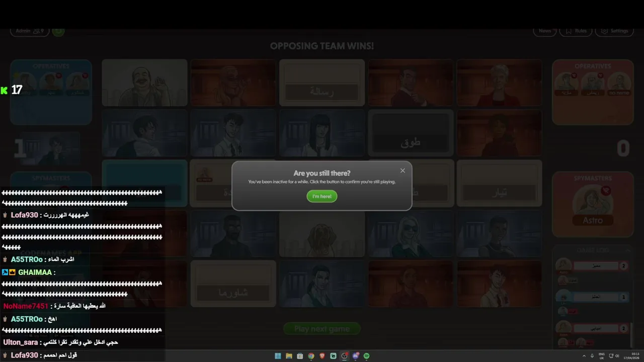Open the grey-haired woman red card
This screenshot has width=644, height=362.
499,82
